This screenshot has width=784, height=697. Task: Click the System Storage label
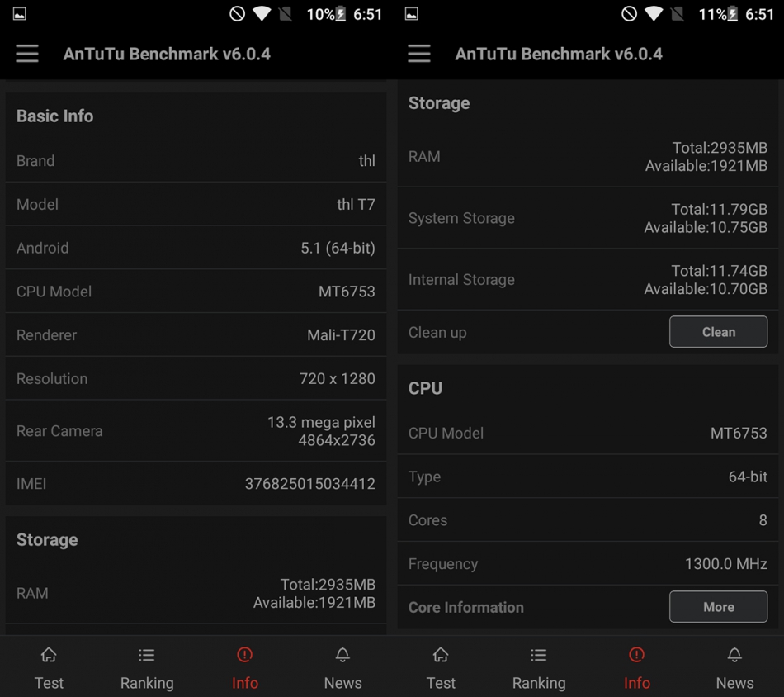tap(461, 219)
